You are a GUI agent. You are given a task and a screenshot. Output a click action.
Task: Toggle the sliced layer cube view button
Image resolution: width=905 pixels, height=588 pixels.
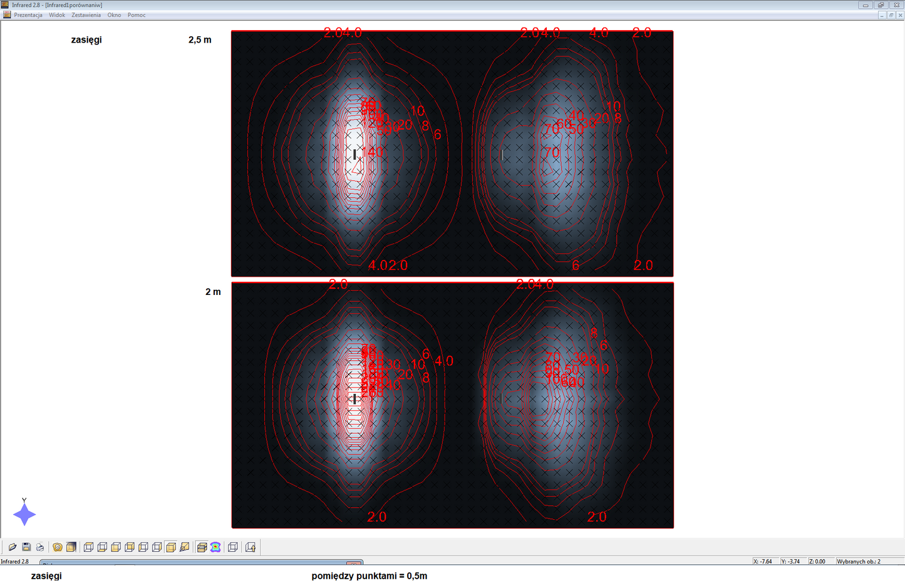[x=202, y=547]
